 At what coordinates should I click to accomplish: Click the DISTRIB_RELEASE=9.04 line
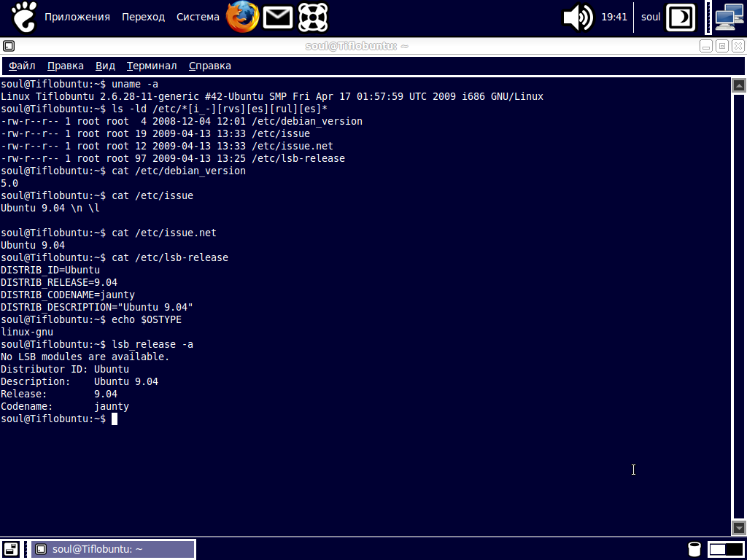pos(58,282)
